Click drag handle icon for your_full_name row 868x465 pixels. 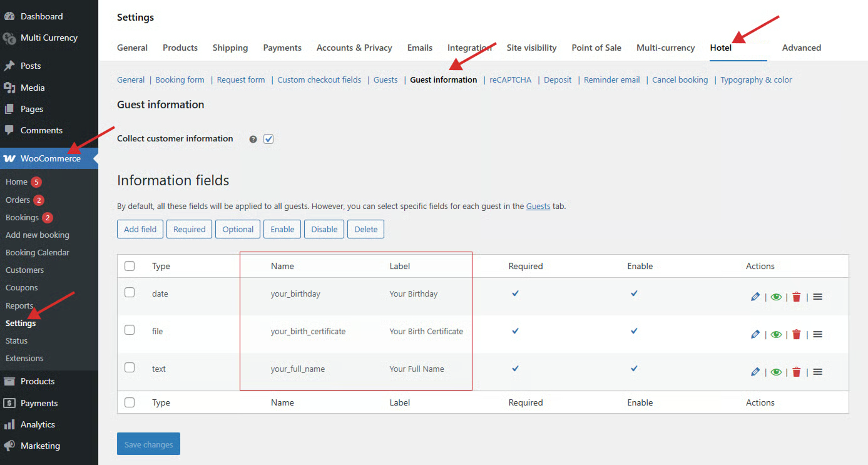[x=817, y=372]
